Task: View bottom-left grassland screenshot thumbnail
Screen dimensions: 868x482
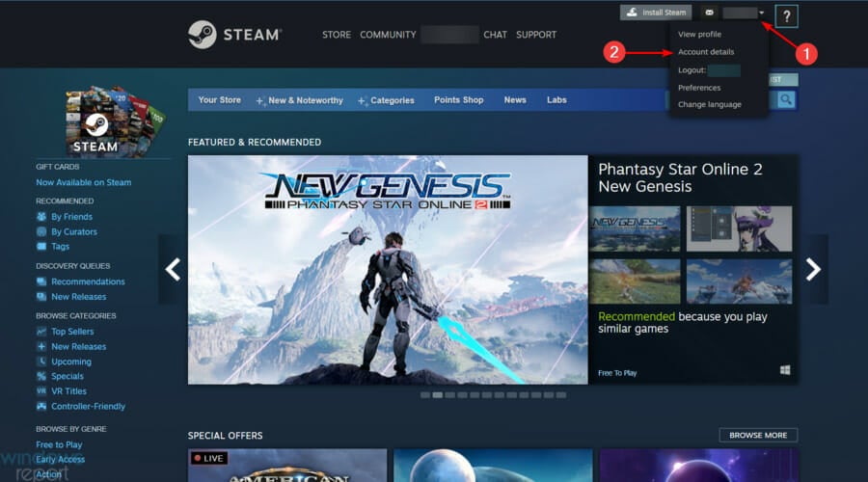Action: (635, 281)
